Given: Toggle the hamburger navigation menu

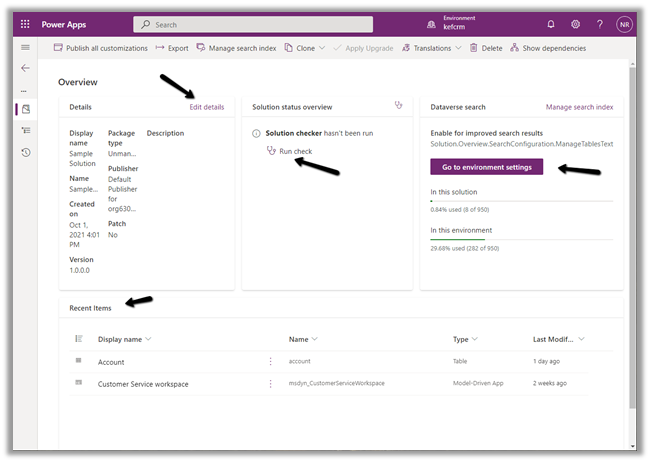Looking at the screenshot, I should coord(25,47).
